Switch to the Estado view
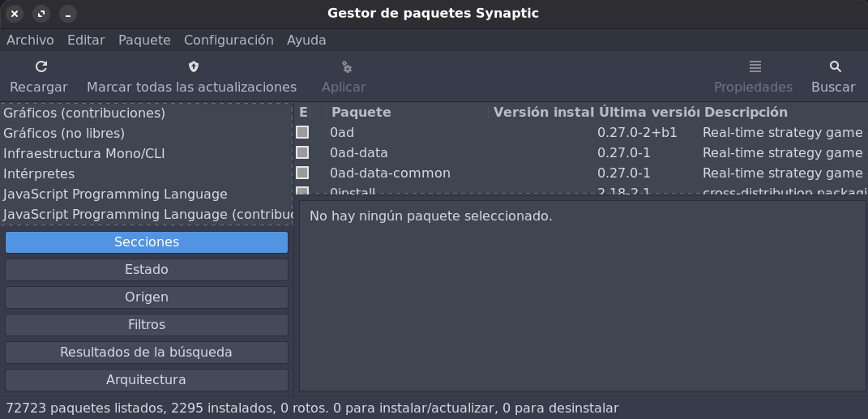 coord(147,270)
